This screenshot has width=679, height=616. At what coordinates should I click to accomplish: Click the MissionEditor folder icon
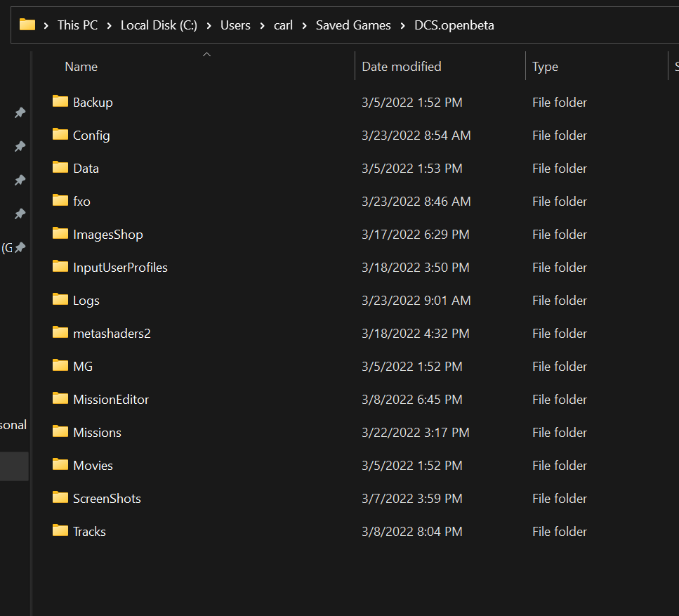[x=60, y=398]
